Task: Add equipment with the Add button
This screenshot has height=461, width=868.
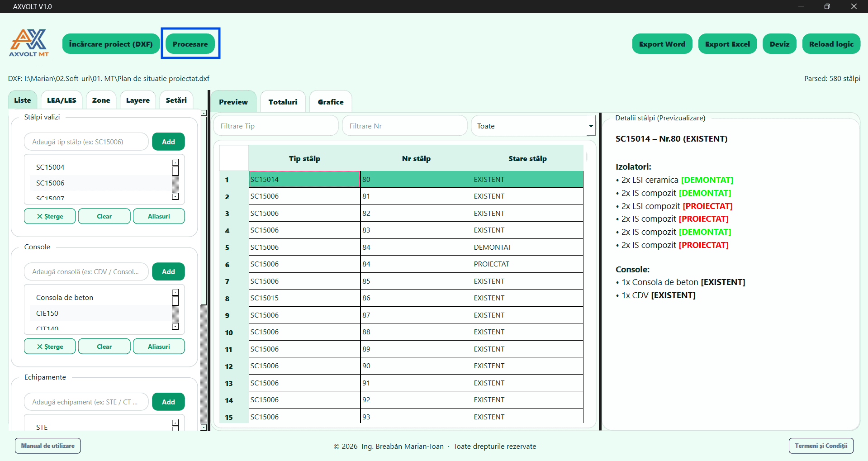Action: click(168, 402)
